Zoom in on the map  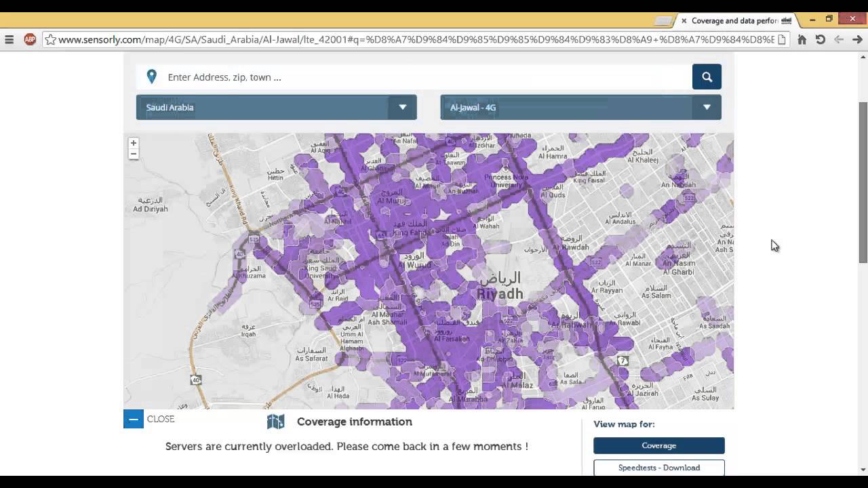134,143
